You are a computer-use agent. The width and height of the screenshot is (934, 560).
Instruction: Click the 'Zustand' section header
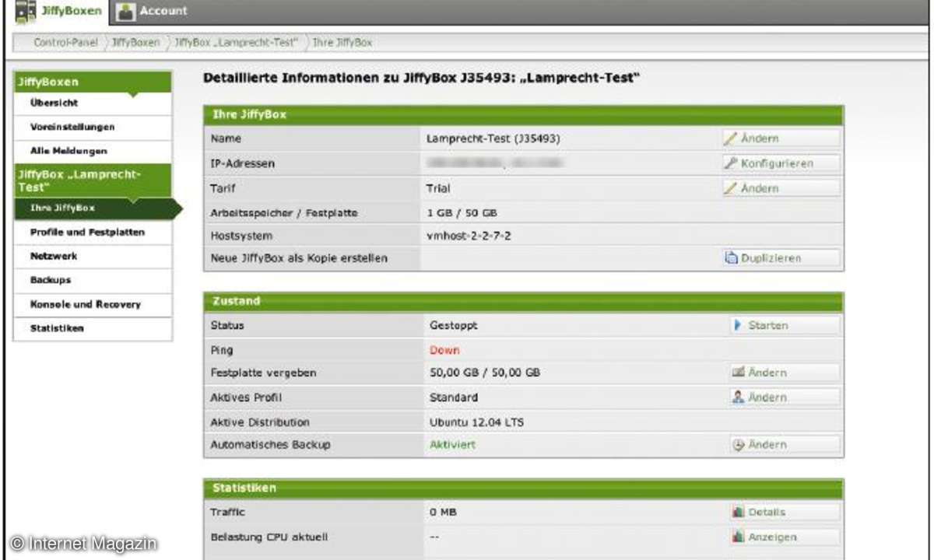coord(524,300)
